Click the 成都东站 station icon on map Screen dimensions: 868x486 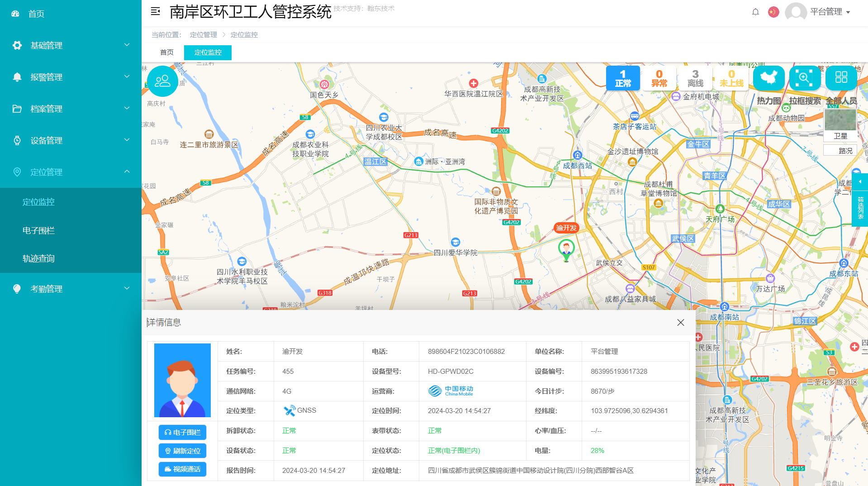click(844, 263)
